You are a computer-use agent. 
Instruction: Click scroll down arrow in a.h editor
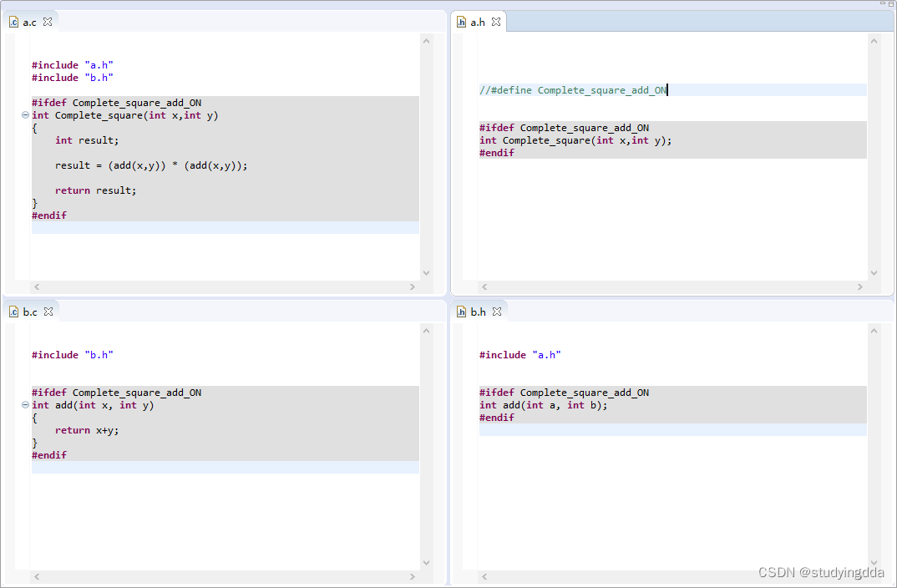(x=874, y=273)
